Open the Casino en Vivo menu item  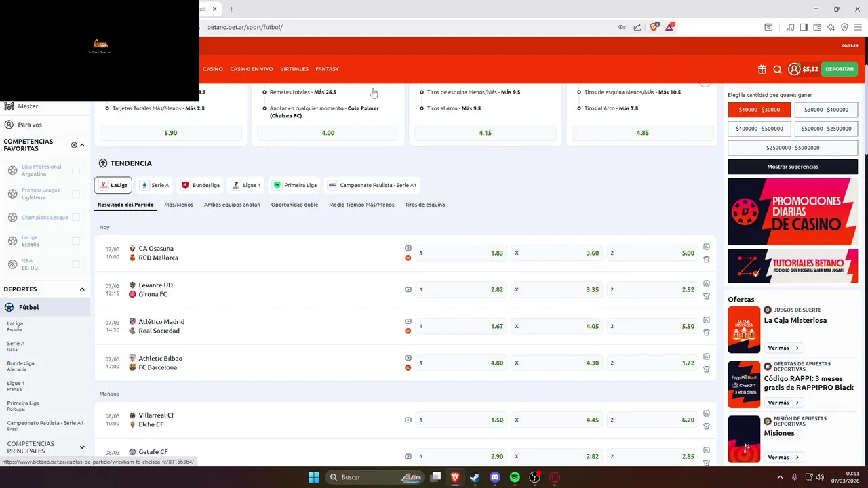coord(252,69)
